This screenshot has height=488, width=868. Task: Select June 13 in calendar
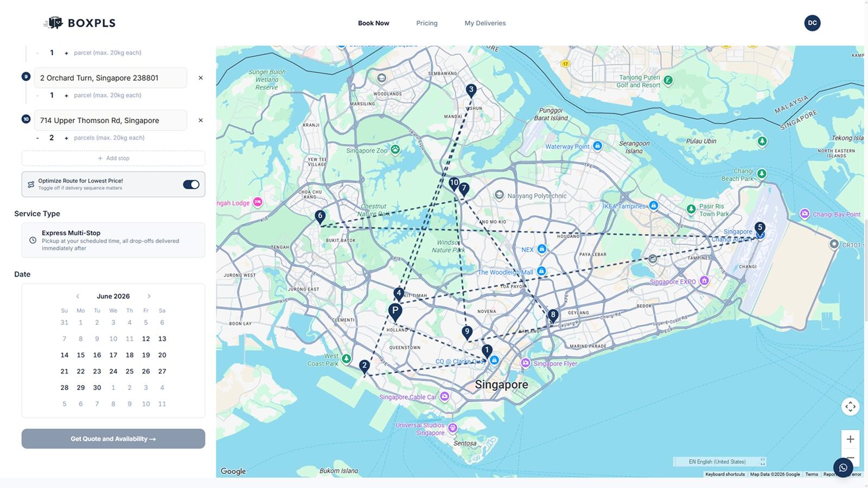(x=162, y=339)
